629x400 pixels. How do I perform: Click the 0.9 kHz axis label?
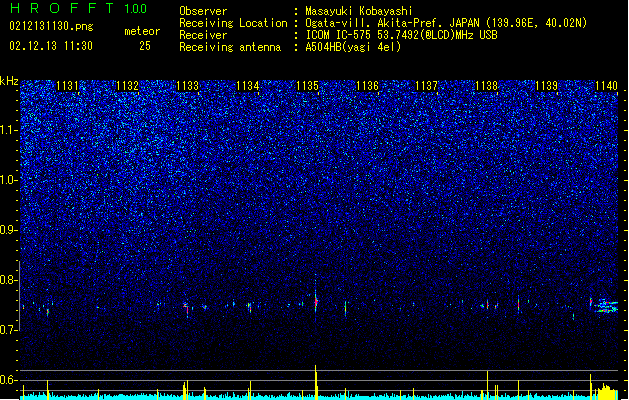click(9, 230)
